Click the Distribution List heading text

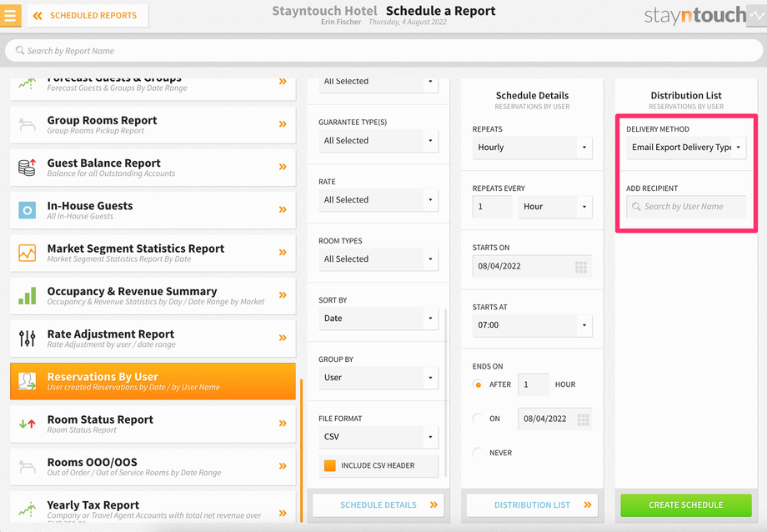click(686, 95)
